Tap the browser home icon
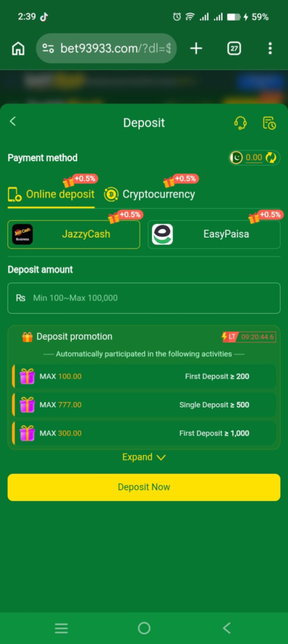This screenshot has height=644, width=288. click(x=18, y=48)
